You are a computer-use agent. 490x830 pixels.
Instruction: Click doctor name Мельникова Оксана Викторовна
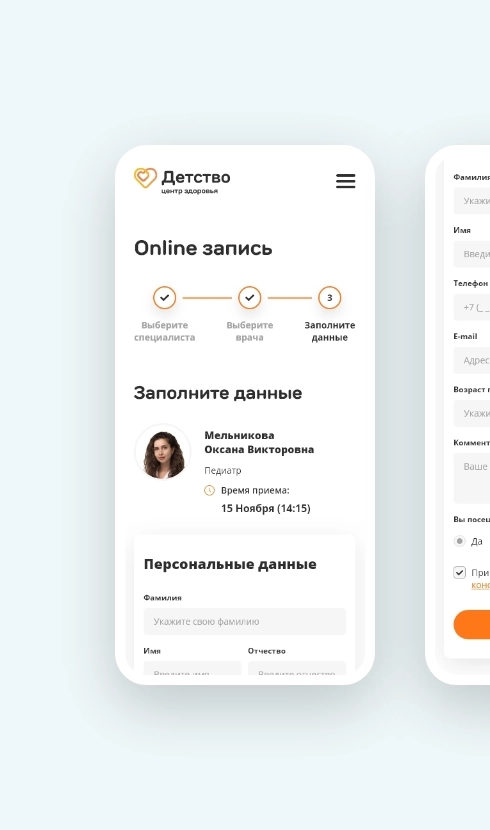coord(259,443)
